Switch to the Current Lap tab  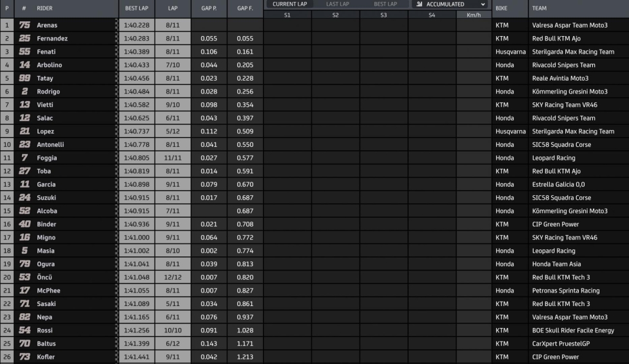click(289, 4)
